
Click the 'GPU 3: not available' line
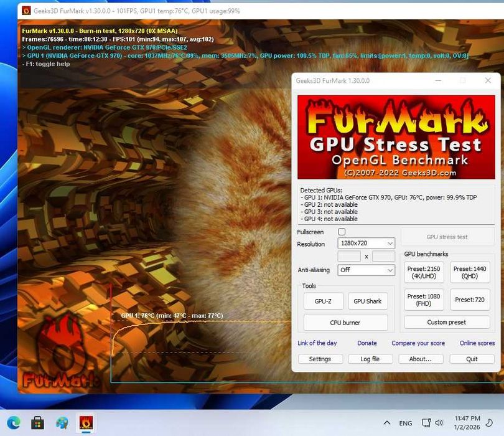tap(329, 212)
